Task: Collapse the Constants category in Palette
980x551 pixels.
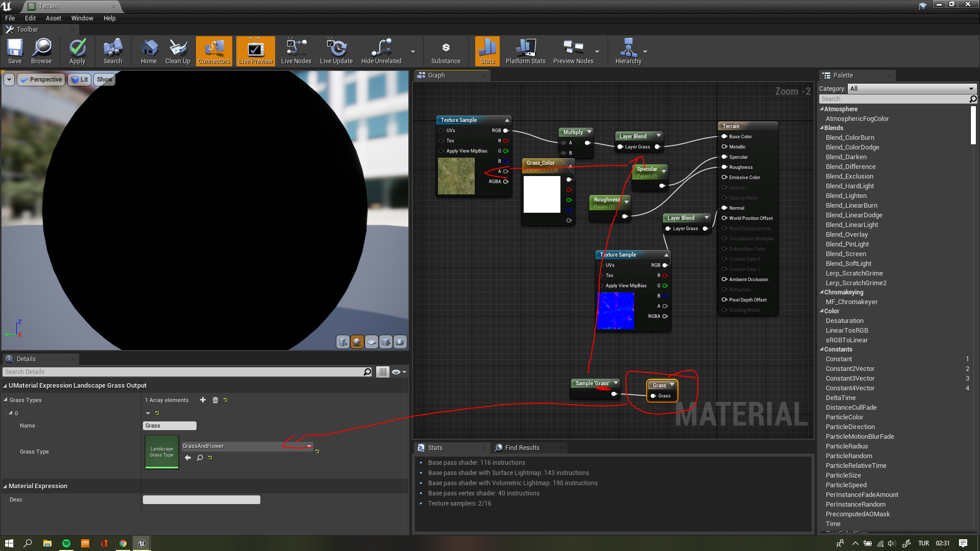Action: 822,349
